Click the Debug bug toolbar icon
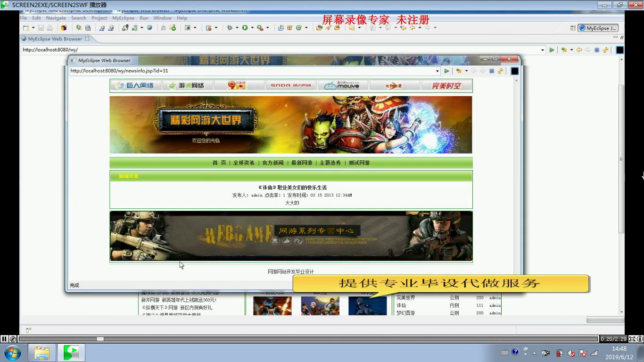 [x=230, y=28]
